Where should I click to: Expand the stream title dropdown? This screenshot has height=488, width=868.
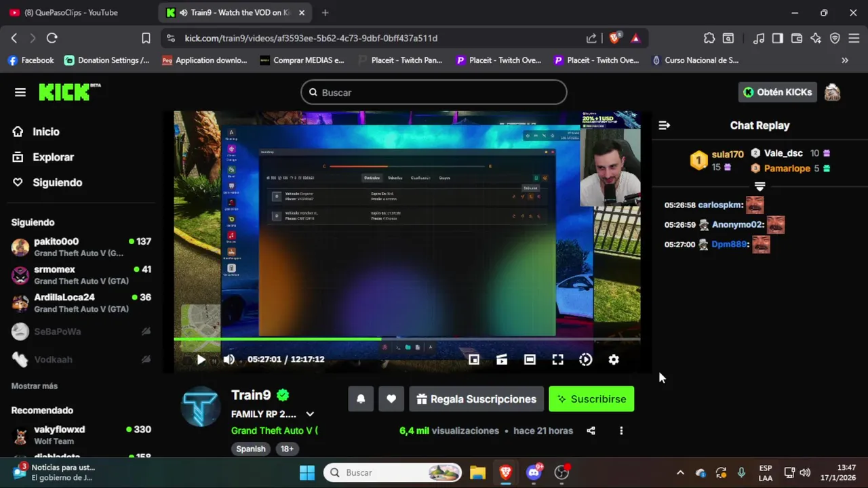point(310,414)
